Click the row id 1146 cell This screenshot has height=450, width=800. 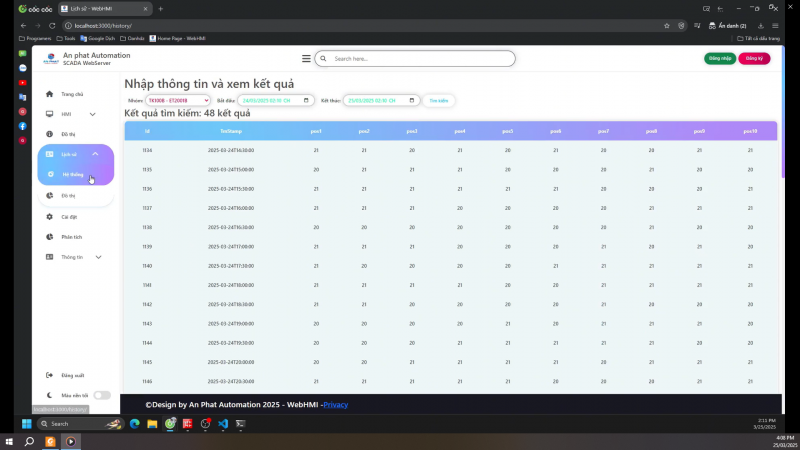click(147, 382)
